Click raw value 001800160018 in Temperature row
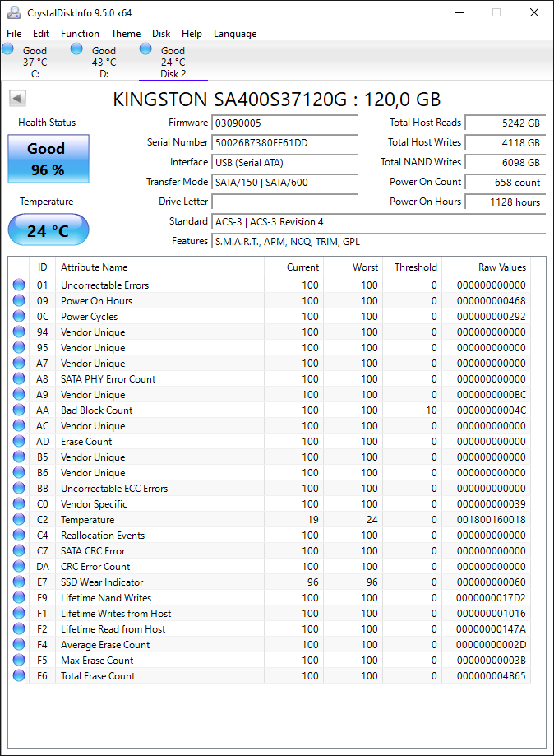The width and height of the screenshot is (554, 756). point(492,520)
